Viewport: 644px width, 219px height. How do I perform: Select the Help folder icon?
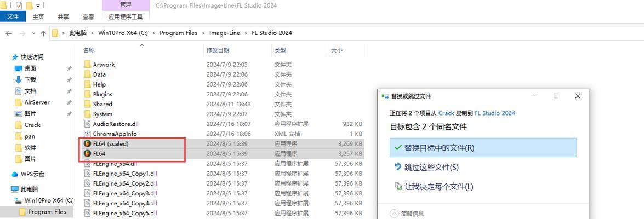click(x=87, y=84)
